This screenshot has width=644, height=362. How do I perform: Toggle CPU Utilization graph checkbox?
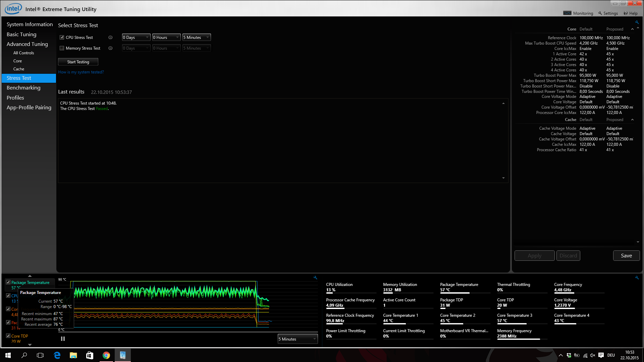coord(8,296)
